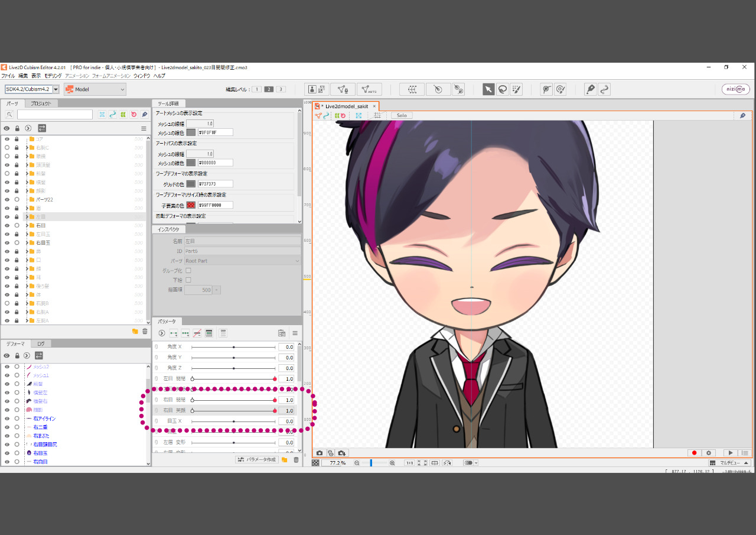Select the brush selection tool
The height and width of the screenshot is (535, 756).
pyautogui.click(x=517, y=89)
